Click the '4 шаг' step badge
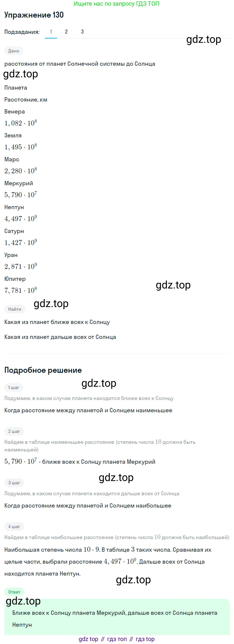Image resolution: width=234 pixels, height=644 pixels. (x=14, y=526)
